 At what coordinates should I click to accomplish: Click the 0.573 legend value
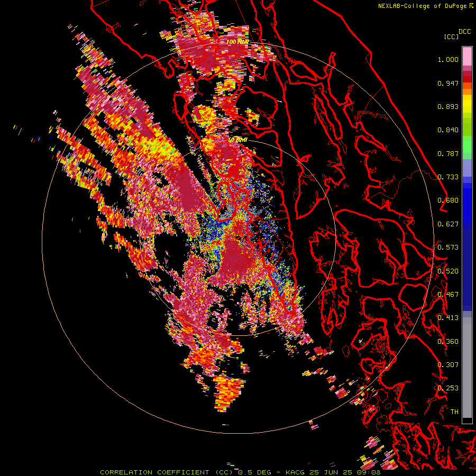pyautogui.click(x=448, y=248)
